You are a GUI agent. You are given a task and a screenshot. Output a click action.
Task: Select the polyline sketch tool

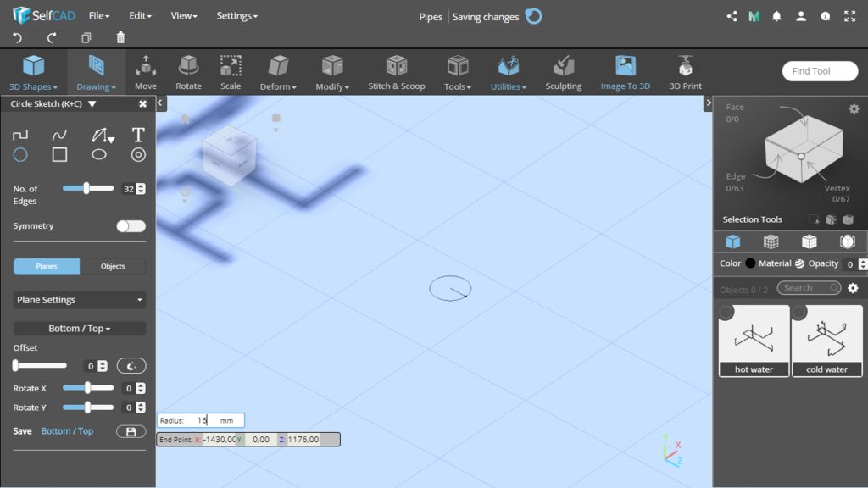[20, 135]
